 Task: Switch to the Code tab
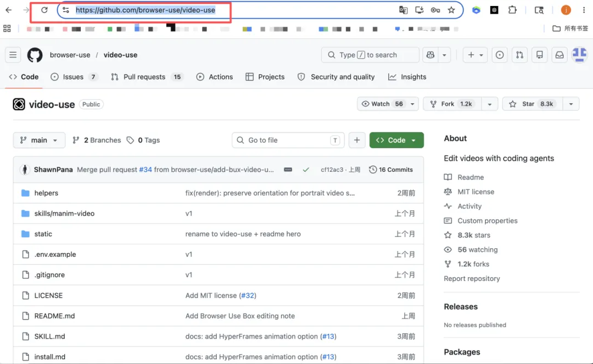click(x=24, y=77)
